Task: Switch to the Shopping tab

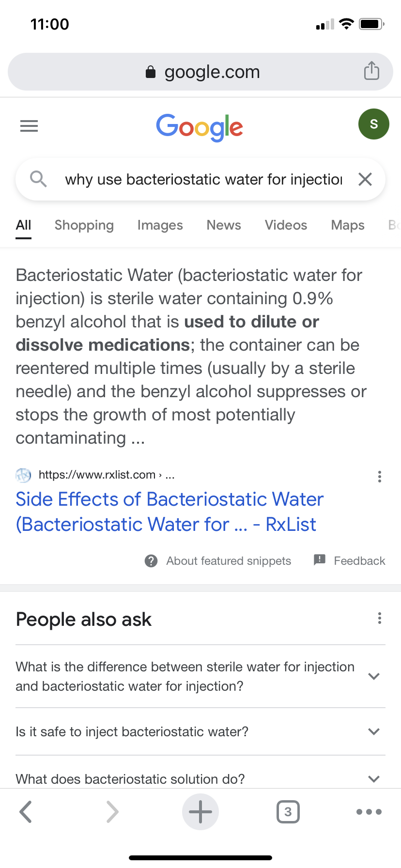Action: tap(84, 225)
